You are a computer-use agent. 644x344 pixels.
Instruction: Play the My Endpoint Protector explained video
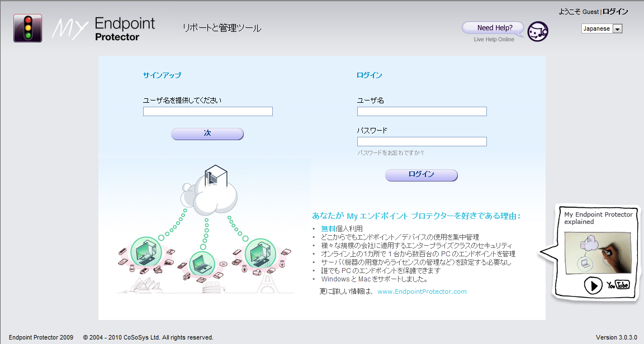click(x=593, y=285)
